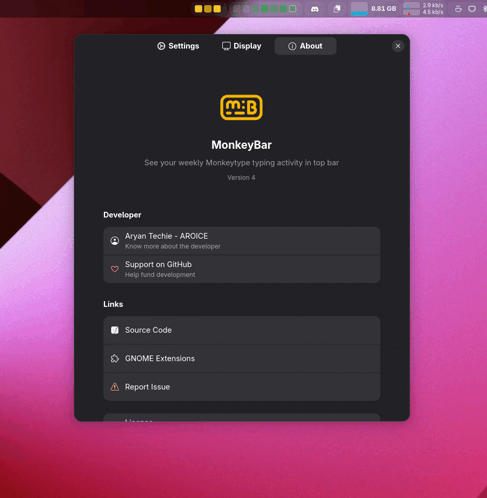
Task: Click the Report Issue warning triangle icon
Action: tap(115, 387)
